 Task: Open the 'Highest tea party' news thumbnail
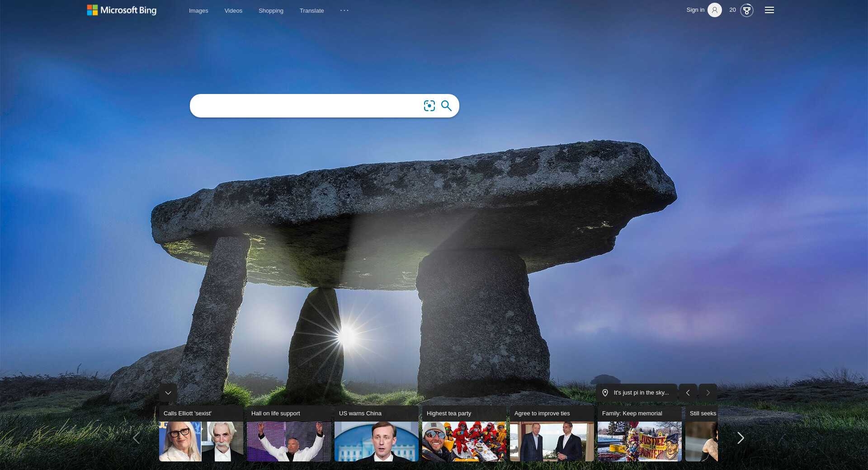(x=464, y=441)
